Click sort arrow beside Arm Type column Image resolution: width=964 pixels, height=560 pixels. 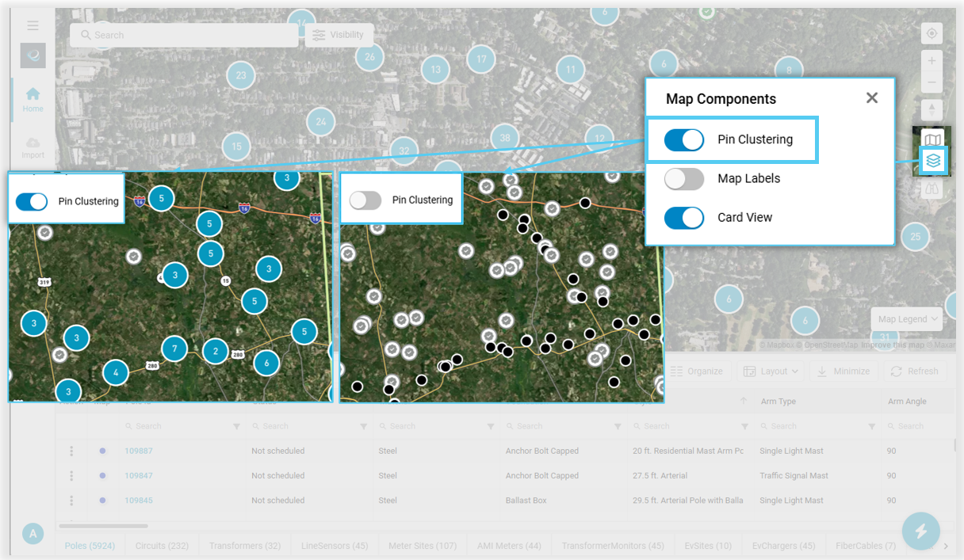[744, 401]
